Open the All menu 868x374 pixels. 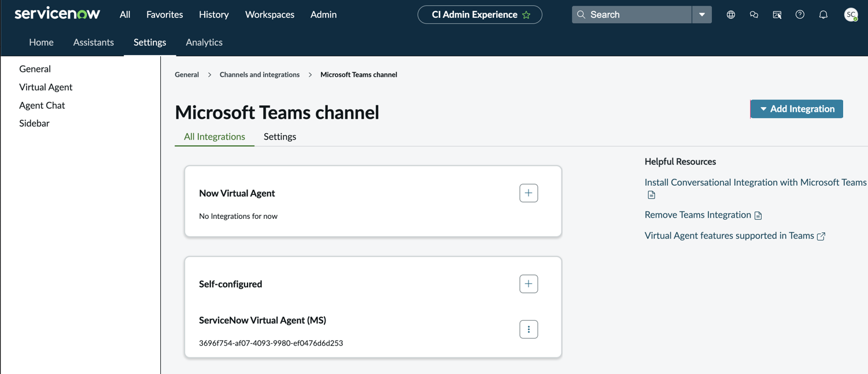pyautogui.click(x=125, y=14)
